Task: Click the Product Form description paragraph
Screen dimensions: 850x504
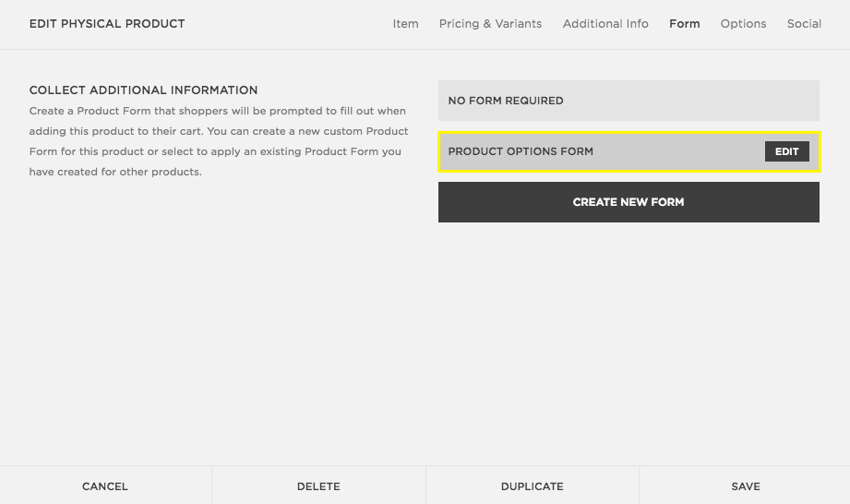Action: click(219, 141)
